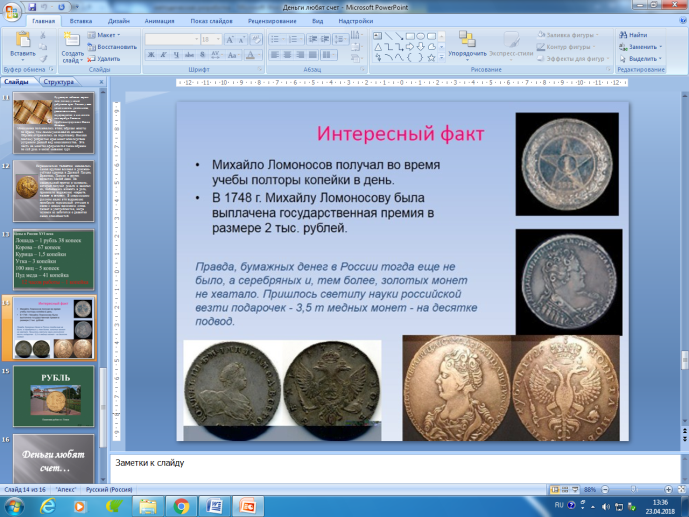Click the Office button logo

click(x=11, y=11)
